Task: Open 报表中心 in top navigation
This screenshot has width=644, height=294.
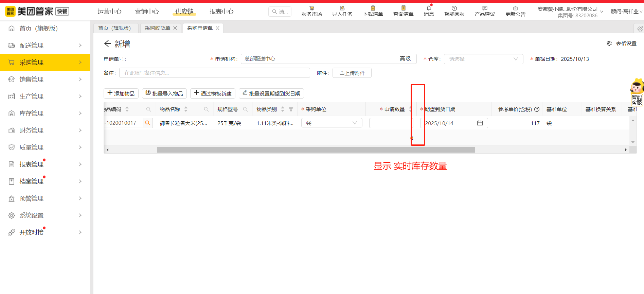Action: click(221, 12)
